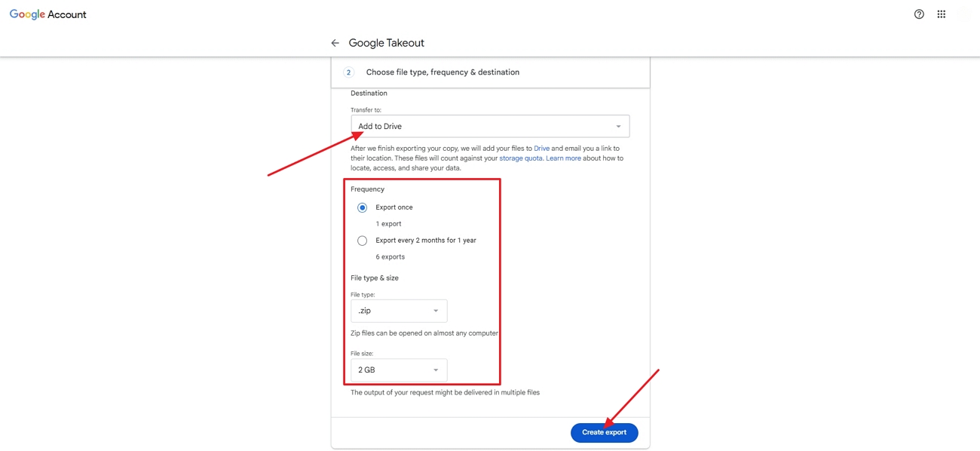This screenshot has height=451, width=980.
Task: Click the "Google Takeout" heading
Action: (387, 42)
